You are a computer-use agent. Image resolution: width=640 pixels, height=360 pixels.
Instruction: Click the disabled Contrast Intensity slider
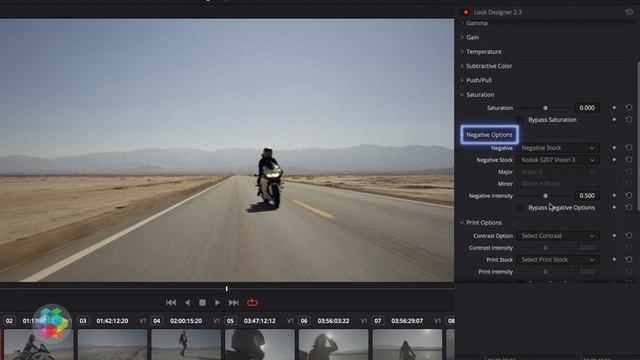[545, 248]
